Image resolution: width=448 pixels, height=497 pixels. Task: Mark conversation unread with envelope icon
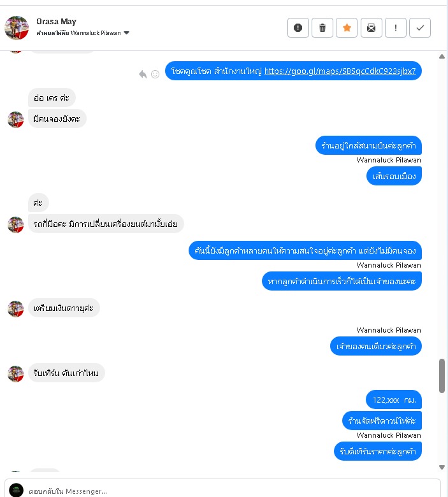(372, 28)
